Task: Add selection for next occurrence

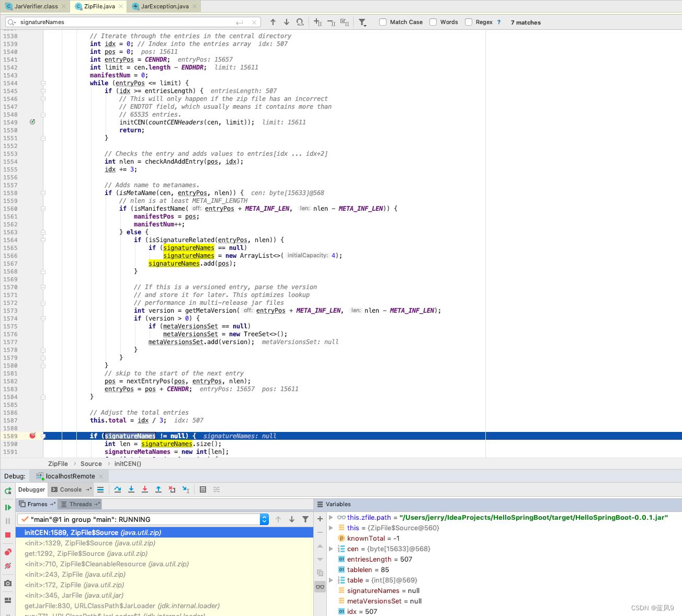Action: [317, 22]
